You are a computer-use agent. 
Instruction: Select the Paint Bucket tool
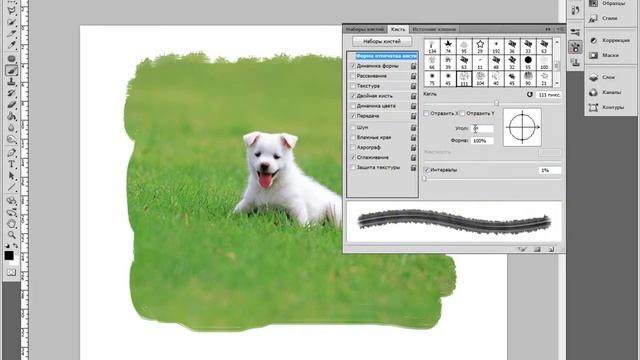tap(11, 116)
